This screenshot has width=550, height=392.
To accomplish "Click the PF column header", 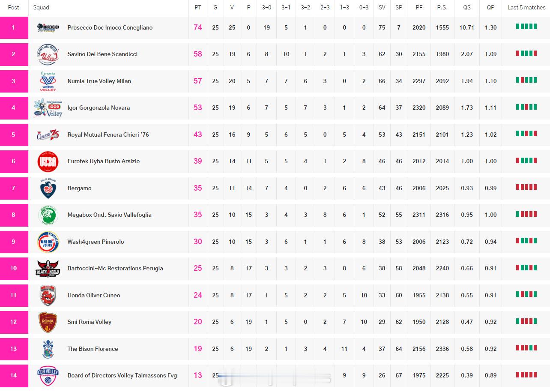I will click(x=419, y=7).
